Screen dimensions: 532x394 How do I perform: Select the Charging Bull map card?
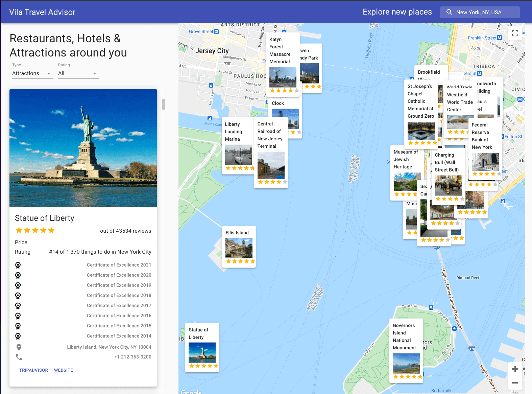(449, 177)
